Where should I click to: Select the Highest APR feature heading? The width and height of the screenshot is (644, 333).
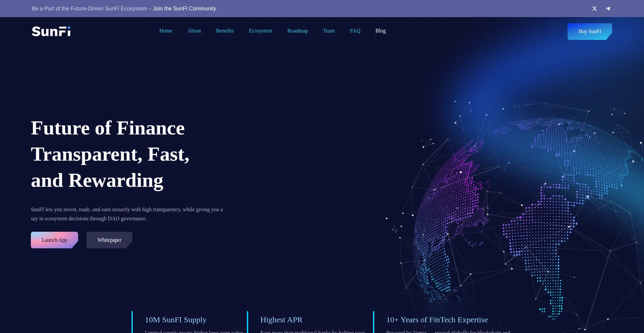tap(281, 320)
